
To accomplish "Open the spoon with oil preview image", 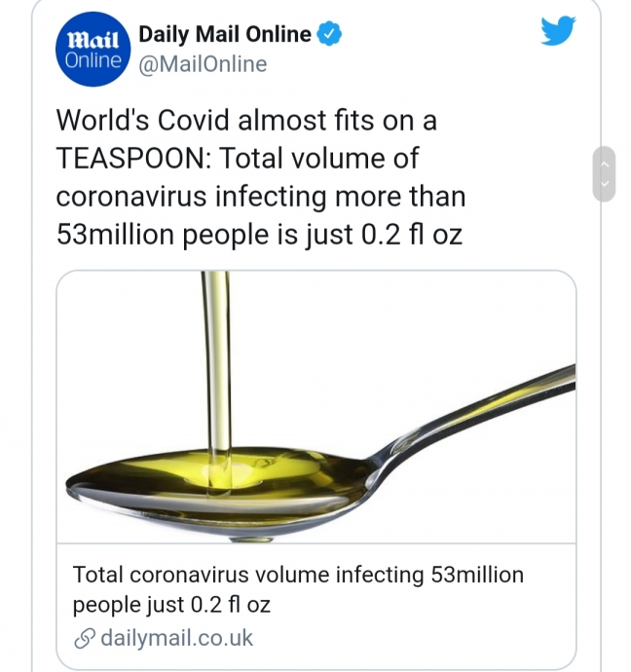I will coord(316,407).
